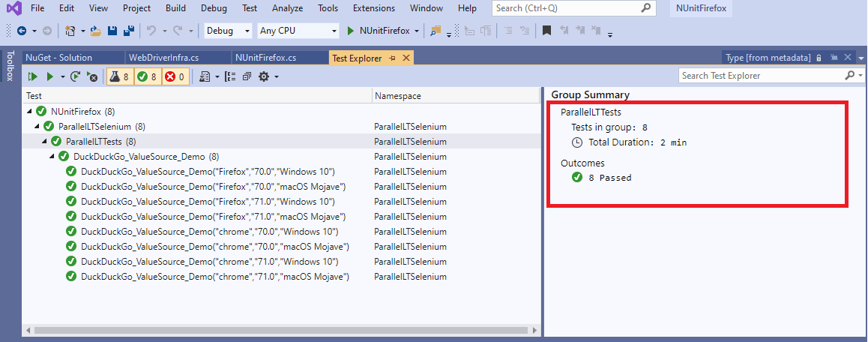868x342 pixels.
Task: Toggle the total tests flask filter
Action: coord(119,76)
